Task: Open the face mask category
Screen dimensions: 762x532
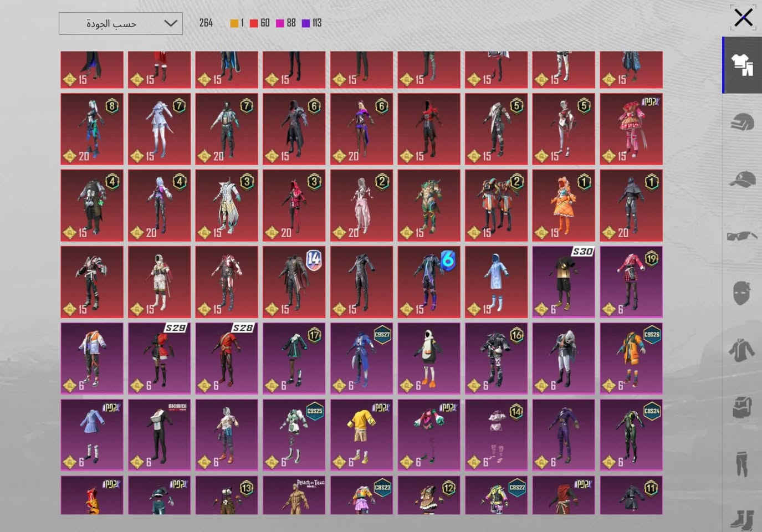Action: click(741, 293)
